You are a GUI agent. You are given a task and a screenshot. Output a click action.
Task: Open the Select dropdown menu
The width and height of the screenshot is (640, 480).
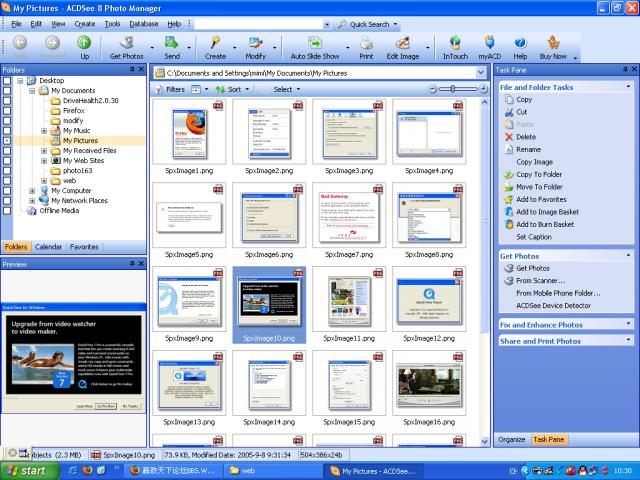tap(287, 89)
